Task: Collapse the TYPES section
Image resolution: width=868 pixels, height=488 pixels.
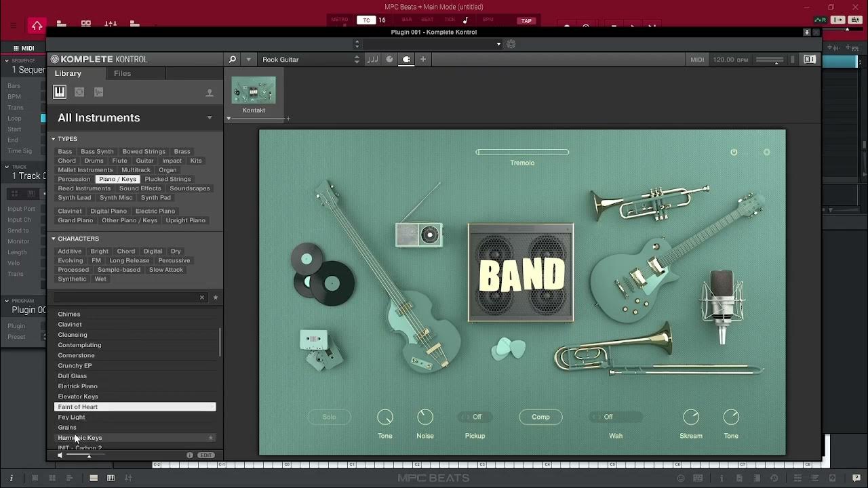Action: tap(54, 139)
